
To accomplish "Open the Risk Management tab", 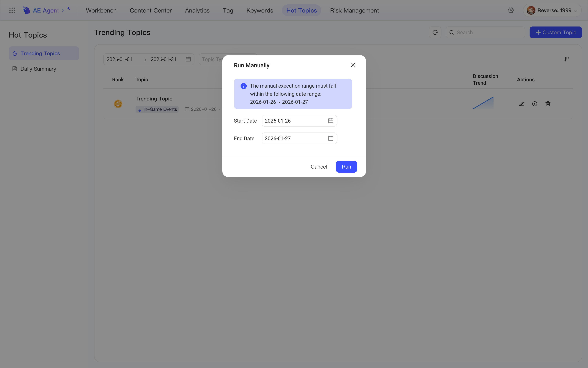I will coord(354,10).
